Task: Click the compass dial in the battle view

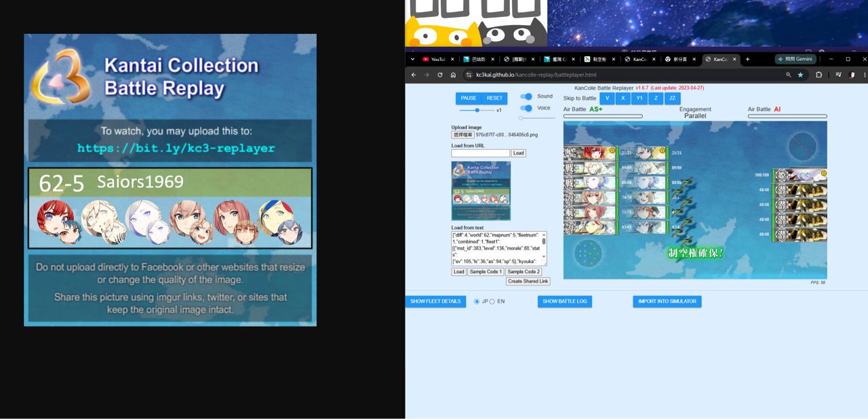Action: (x=803, y=146)
